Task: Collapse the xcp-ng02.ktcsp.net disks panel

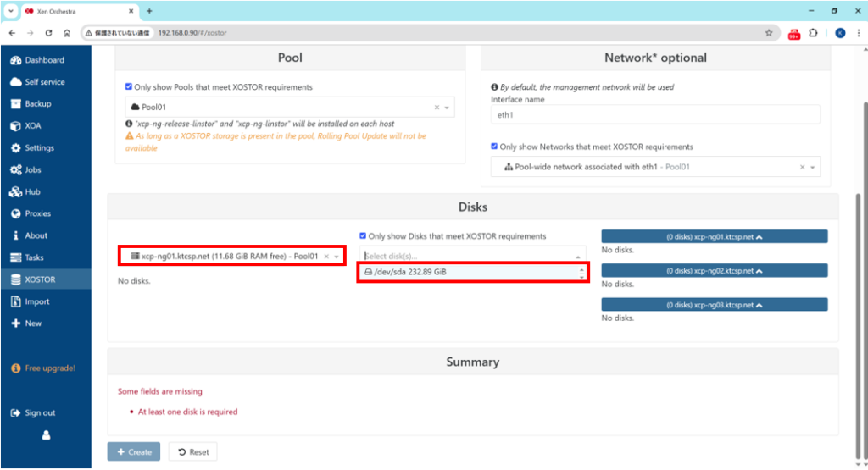Action: pyautogui.click(x=714, y=271)
